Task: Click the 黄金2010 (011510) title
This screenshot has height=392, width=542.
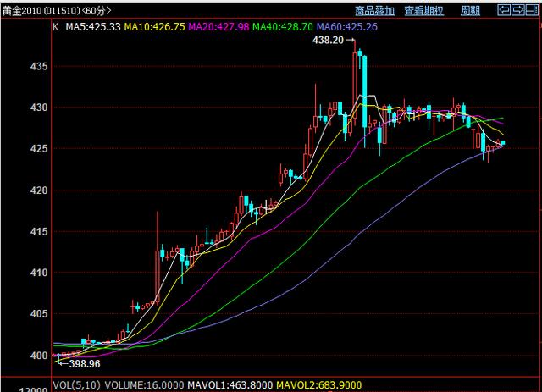Action: click(41, 11)
